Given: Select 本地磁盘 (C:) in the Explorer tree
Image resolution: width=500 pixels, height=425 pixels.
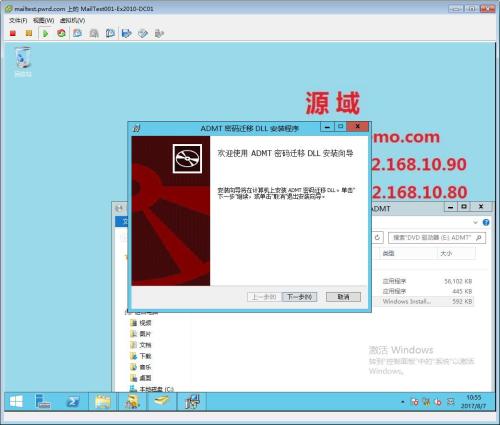Looking at the screenshot, I should pos(152,389).
